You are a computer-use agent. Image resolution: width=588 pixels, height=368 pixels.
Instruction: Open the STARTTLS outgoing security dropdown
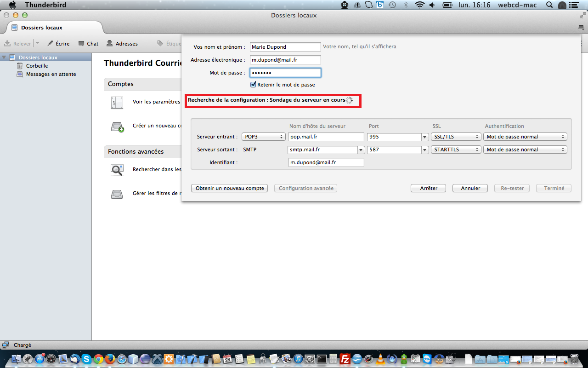(456, 149)
